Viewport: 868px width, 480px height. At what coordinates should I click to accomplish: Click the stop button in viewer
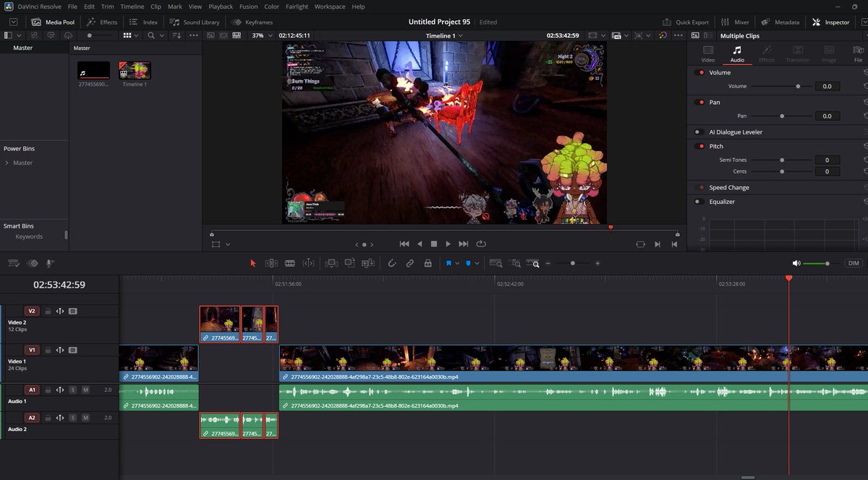[434, 244]
